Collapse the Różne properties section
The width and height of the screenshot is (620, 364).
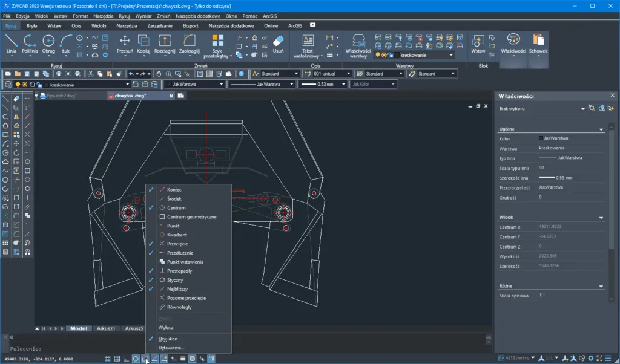[601, 286]
